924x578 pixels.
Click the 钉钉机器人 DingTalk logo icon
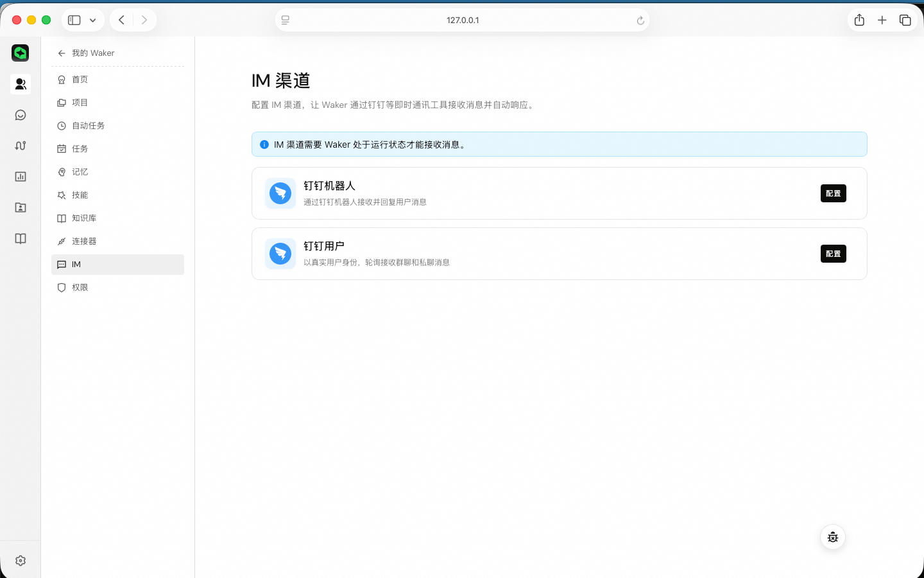[280, 193]
